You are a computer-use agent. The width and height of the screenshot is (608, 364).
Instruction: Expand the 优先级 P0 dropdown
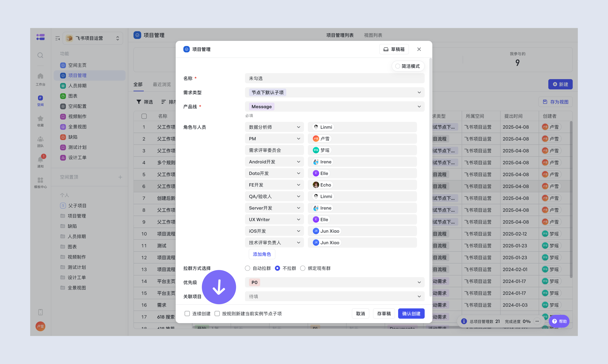[335, 282]
